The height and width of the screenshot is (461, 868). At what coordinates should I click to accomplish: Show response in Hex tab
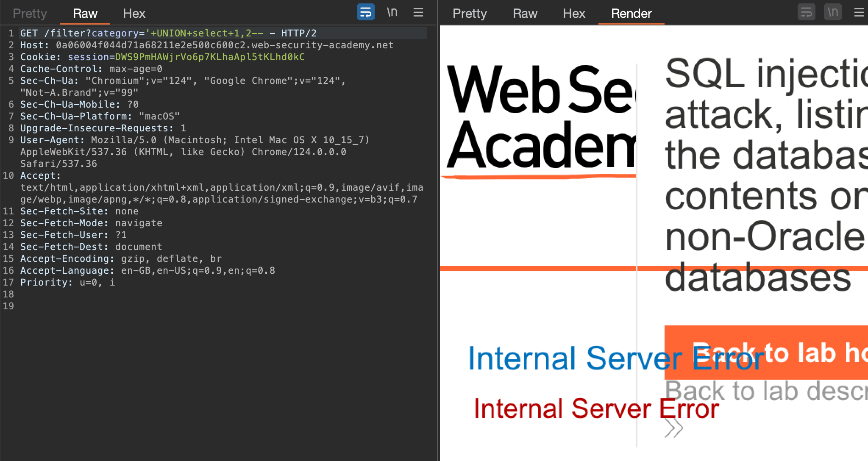click(574, 14)
